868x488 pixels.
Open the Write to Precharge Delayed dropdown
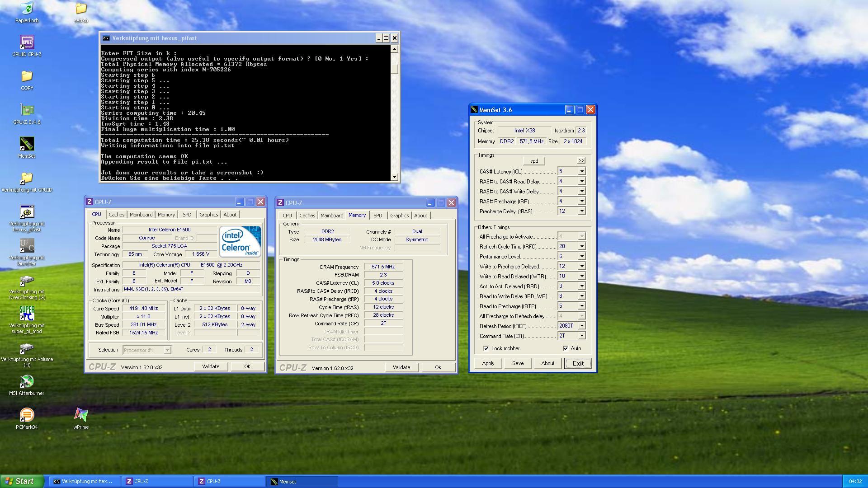(x=582, y=267)
